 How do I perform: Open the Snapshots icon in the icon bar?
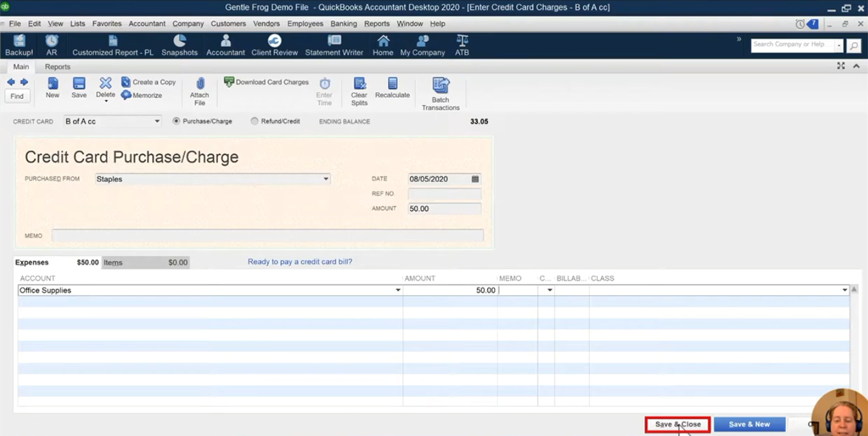click(179, 45)
